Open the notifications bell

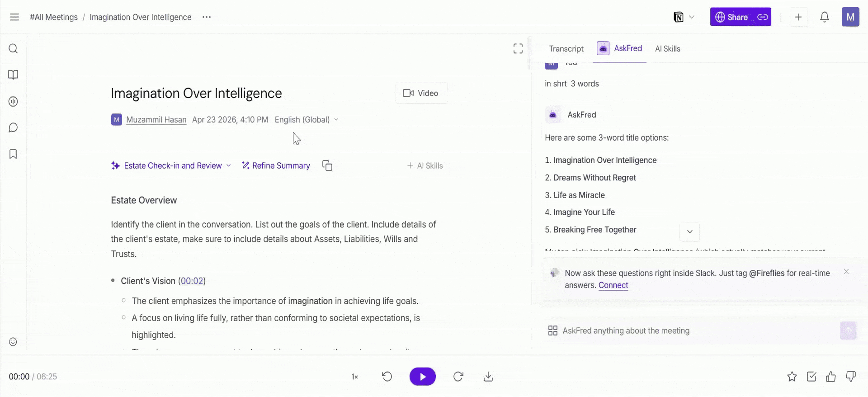tap(825, 17)
